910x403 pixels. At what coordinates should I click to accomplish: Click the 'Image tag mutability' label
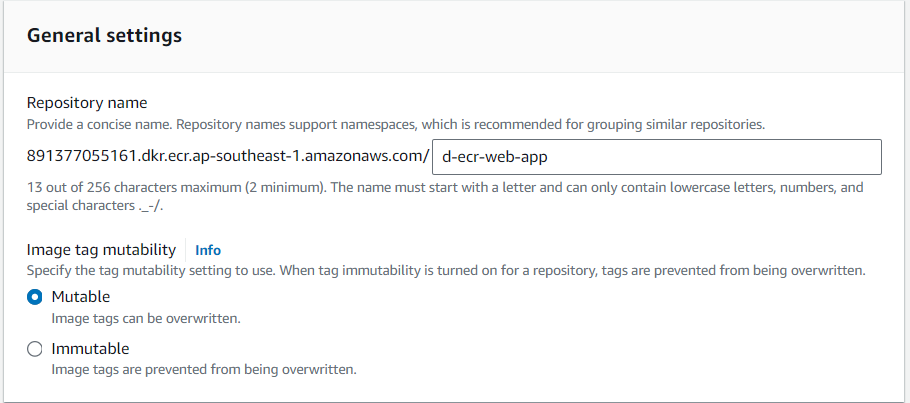point(101,250)
